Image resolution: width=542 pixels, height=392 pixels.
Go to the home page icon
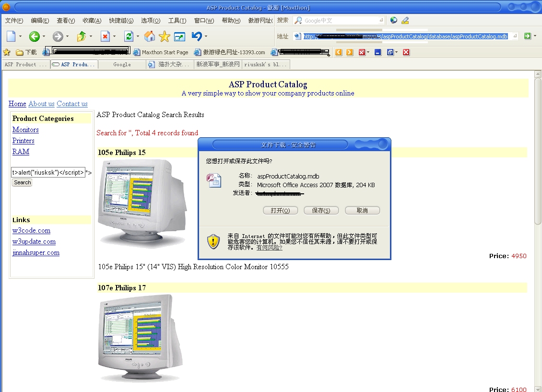click(x=149, y=36)
